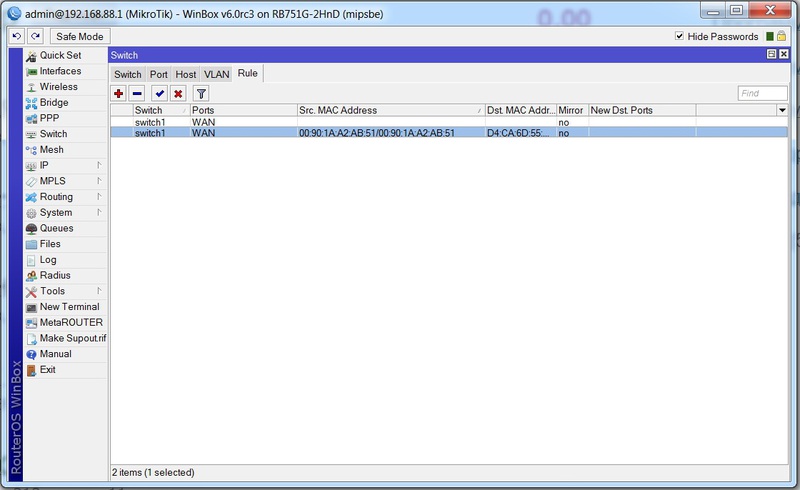The image size is (800, 490).
Task: Switch to the Switch tab
Action: [128, 75]
